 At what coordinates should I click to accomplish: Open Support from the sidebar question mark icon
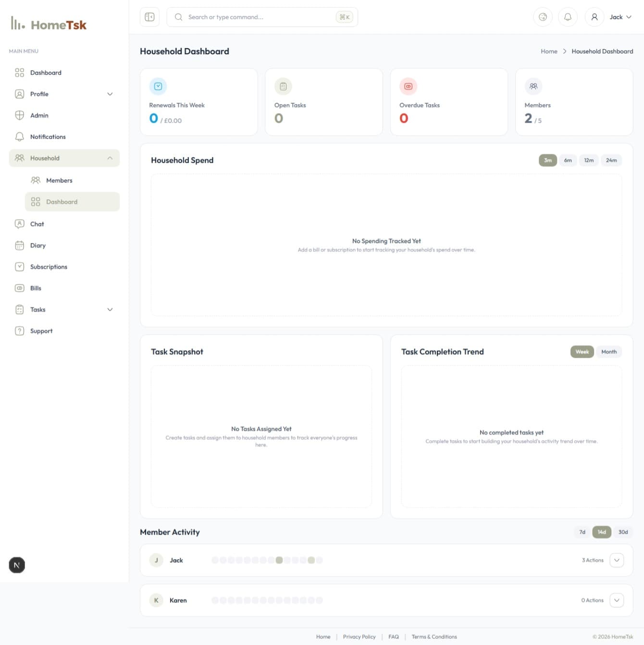point(19,331)
